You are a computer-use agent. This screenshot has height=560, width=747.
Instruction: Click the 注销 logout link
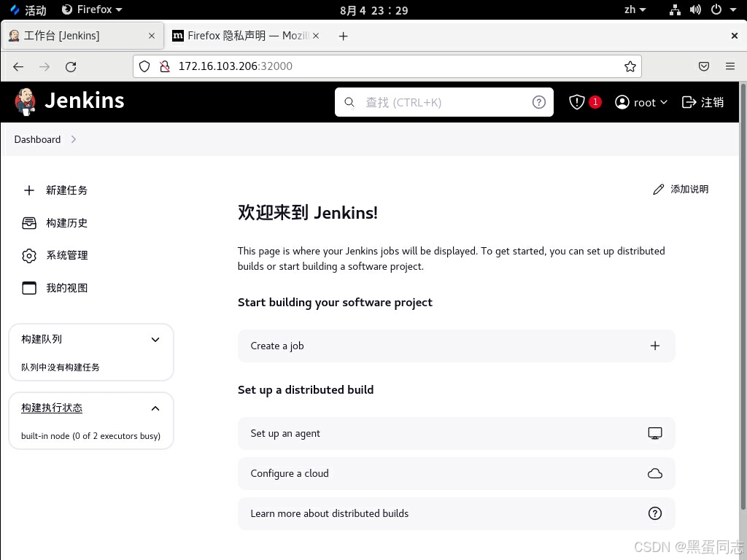703,102
